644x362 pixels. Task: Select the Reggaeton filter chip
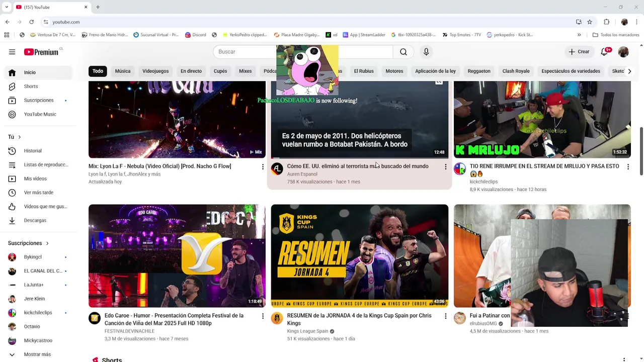[479, 71]
